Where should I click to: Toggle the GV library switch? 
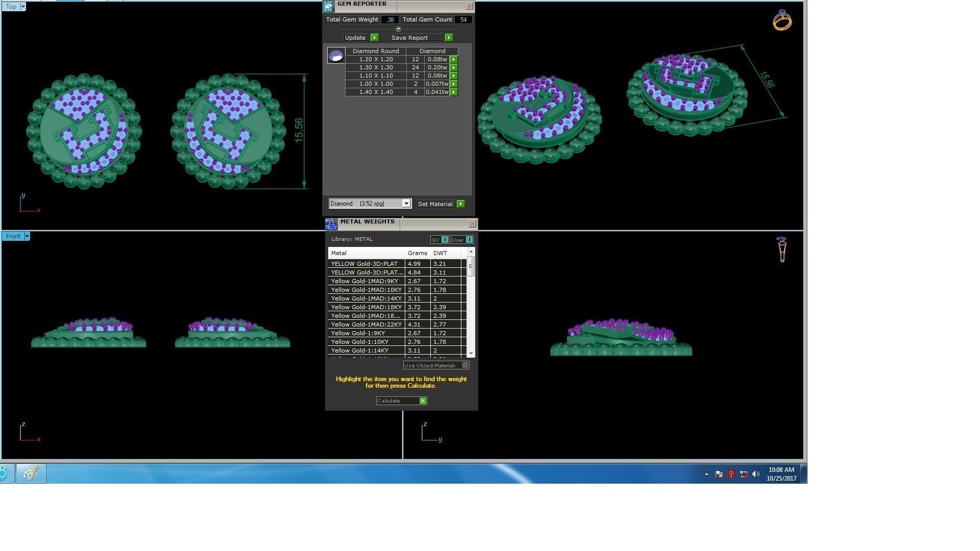(445, 240)
